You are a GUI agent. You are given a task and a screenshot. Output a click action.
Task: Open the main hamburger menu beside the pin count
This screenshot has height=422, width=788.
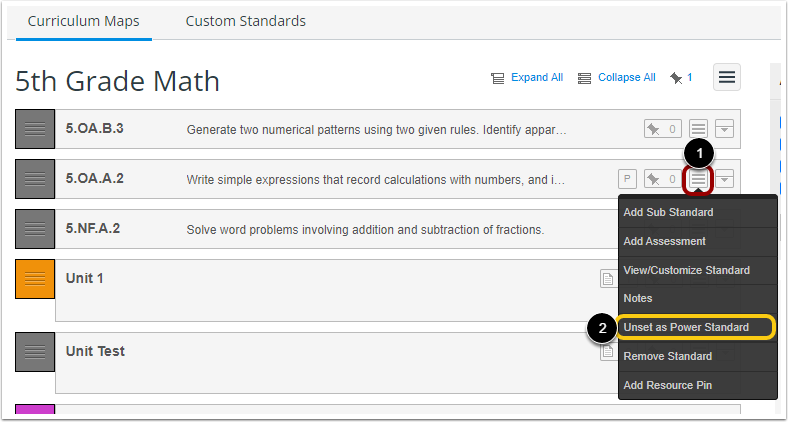click(x=727, y=77)
